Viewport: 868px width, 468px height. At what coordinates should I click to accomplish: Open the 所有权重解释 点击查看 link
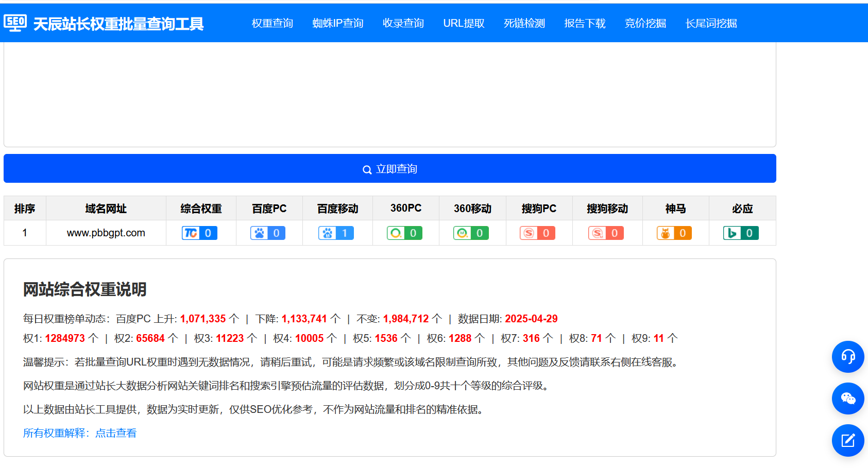80,433
